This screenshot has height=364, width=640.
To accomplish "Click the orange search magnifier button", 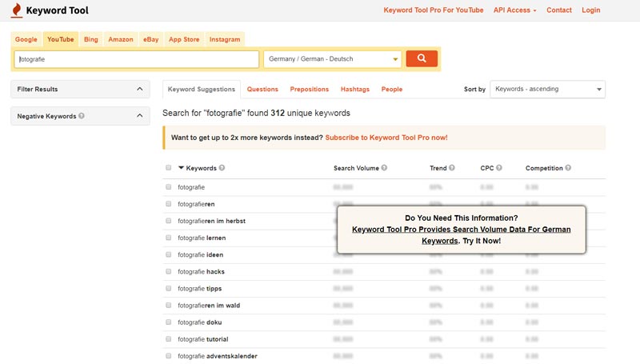I will pyautogui.click(x=422, y=58).
